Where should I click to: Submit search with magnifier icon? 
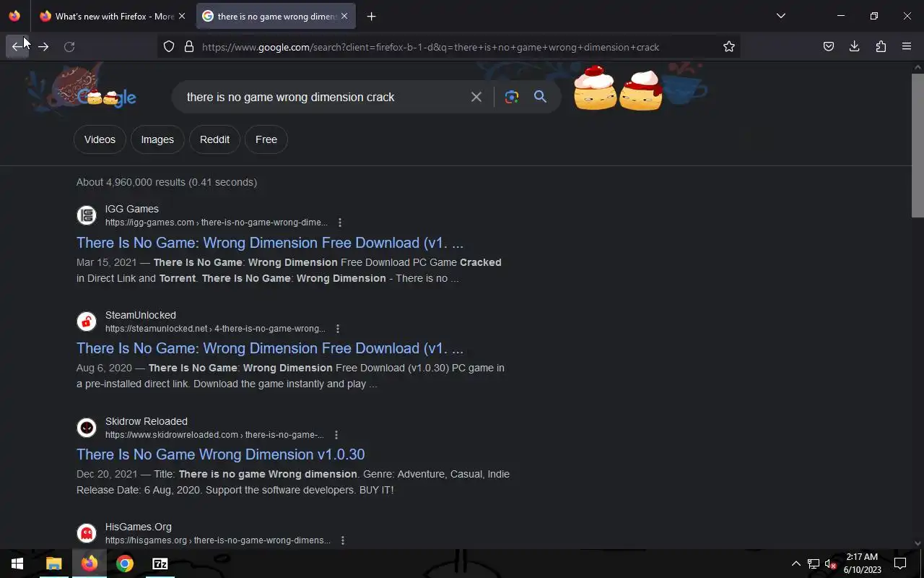pyautogui.click(x=540, y=97)
